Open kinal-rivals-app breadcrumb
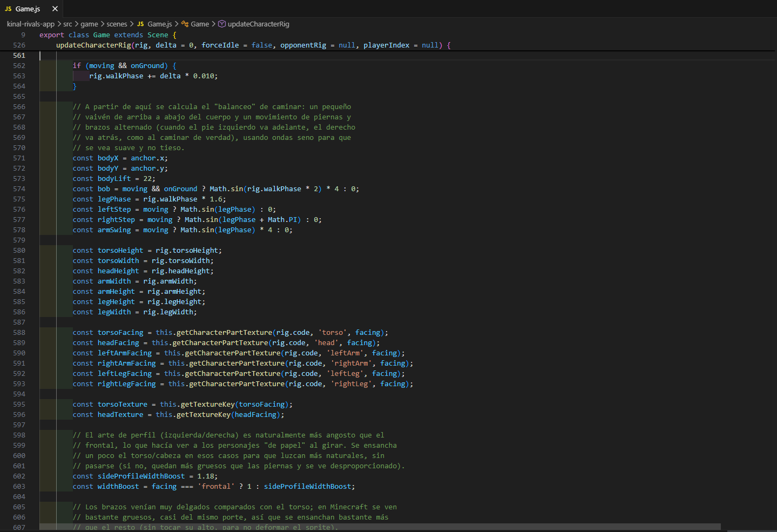The image size is (777, 532). 31,24
